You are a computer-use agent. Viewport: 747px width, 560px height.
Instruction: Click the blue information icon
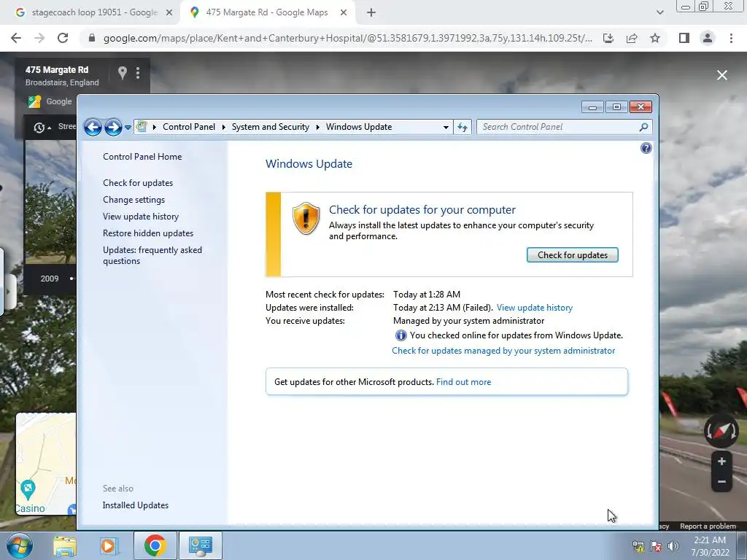pyautogui.click(x=400, y=335)
